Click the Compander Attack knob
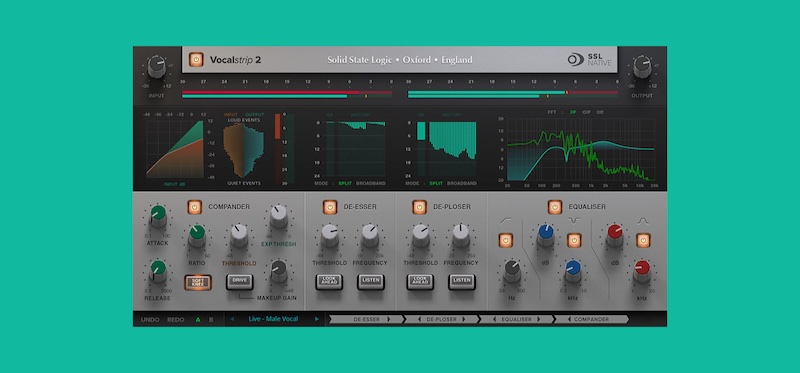This screenshot has height=373, width=800. (x=158, y=216)
